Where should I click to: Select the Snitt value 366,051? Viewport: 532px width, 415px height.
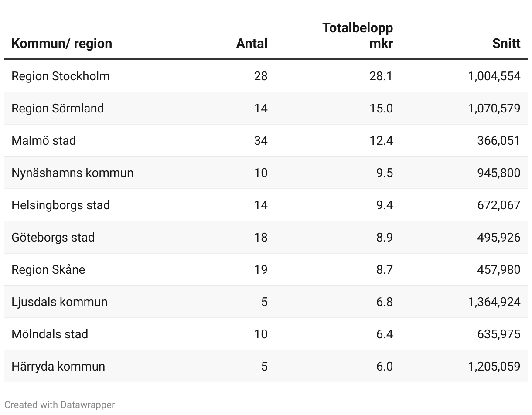[x=498, y=141]
